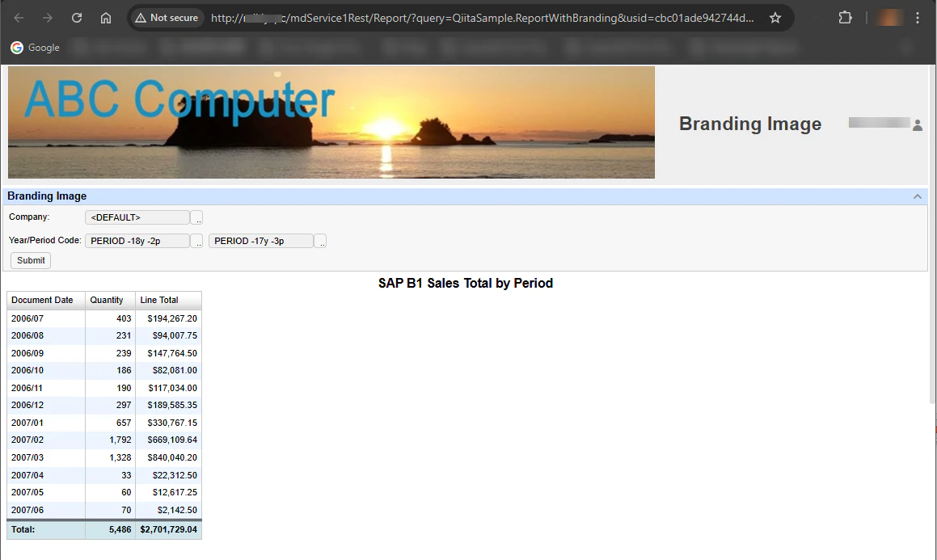Open lookup for PERIOD -18y -2p
This screenshot has height=560, width=937.
coord(196,241)
